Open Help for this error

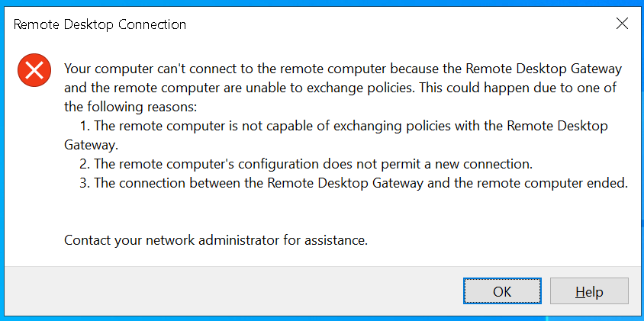pyautogui.click(x=588, y=291)
